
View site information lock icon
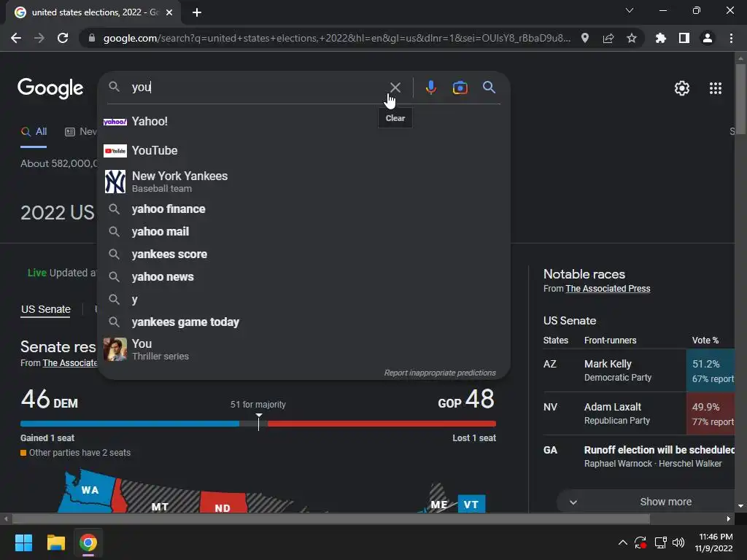pyautogui.click(x=92, y=38)
